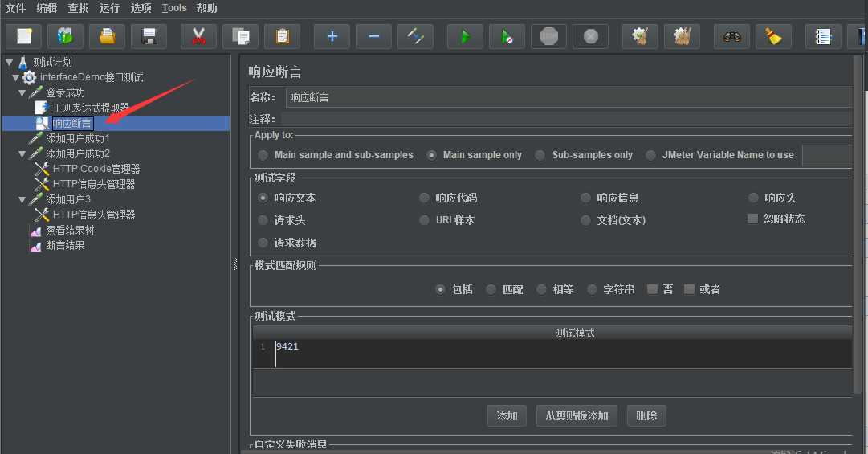Click the 添加 button
Image resolution: width=868 pixels, height=454 pixels.
[507, 415]
